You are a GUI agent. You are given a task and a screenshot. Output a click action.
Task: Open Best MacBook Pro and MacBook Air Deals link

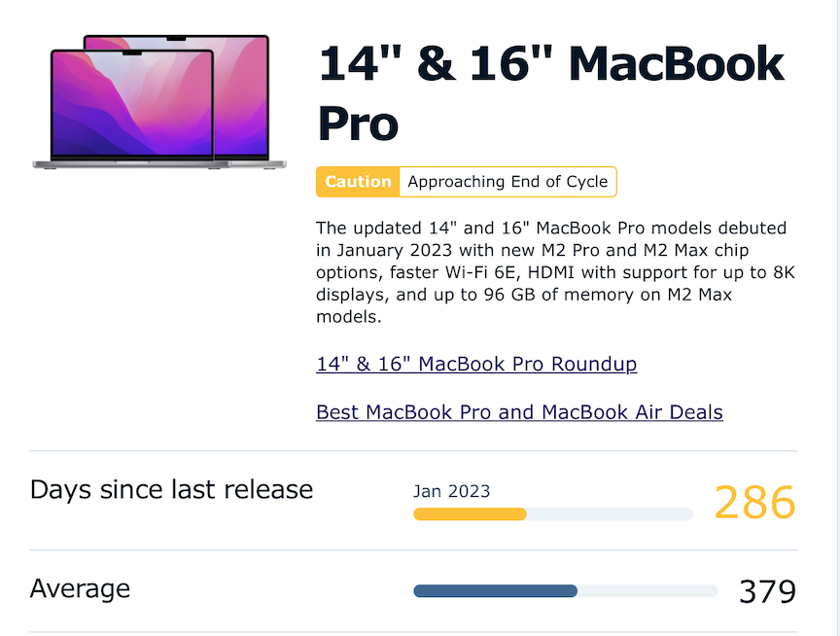(x=519, y=412)
